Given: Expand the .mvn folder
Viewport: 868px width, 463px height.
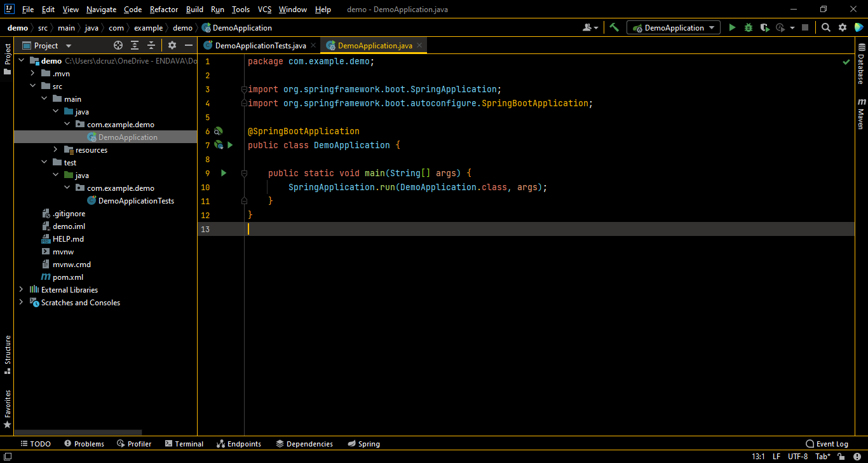Looking at the screenshot, I should point(32,74).
